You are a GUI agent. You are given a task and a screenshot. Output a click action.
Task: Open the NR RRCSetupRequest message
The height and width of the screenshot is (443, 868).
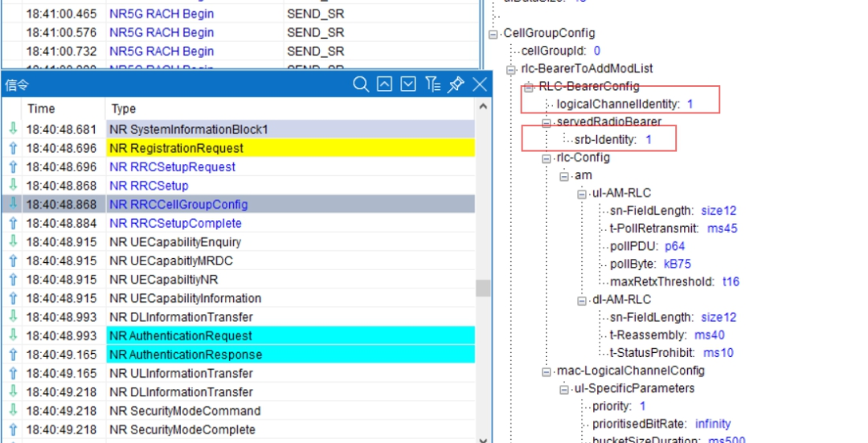[x=238, y=167]
